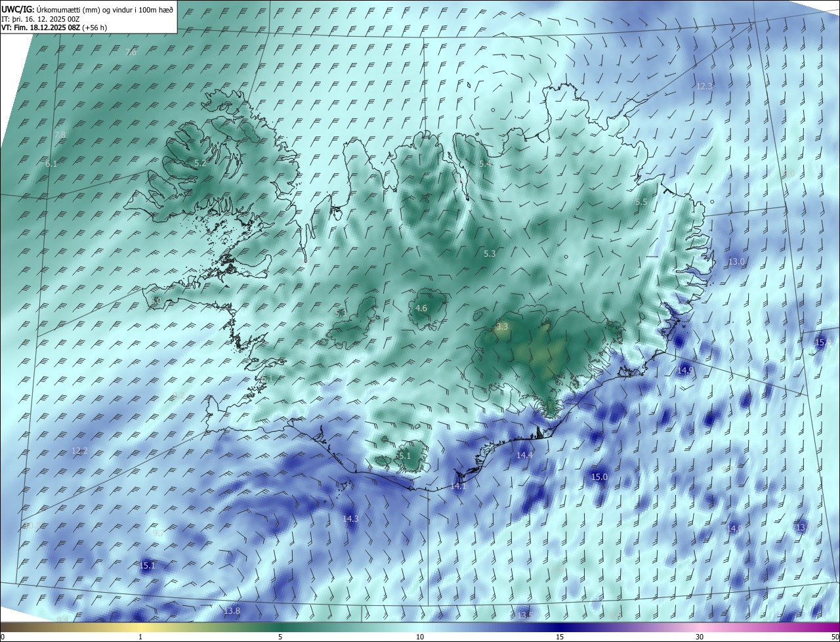The width and height of the screenshot is (840, 642).
Task: Click the 14.0 value label
Action: [x=735, y=528]
